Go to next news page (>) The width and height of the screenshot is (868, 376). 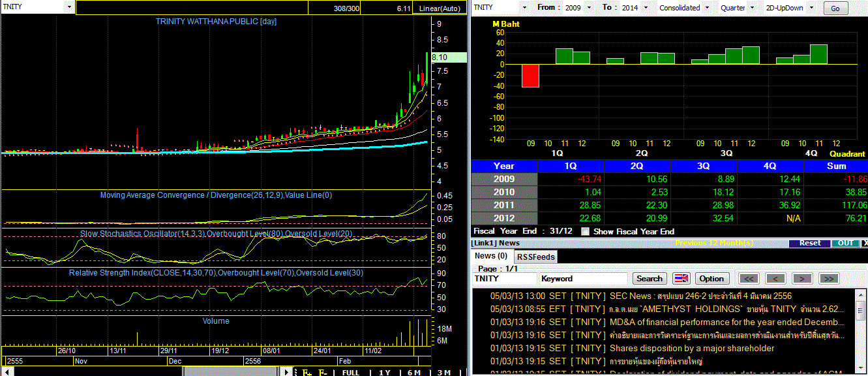pyautogui.click(x=802, y=279)
